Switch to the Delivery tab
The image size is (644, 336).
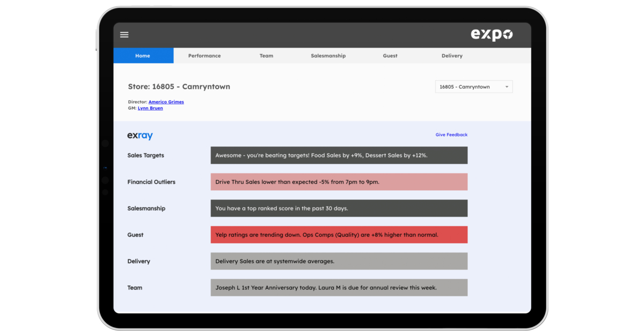tap(452, 56)
